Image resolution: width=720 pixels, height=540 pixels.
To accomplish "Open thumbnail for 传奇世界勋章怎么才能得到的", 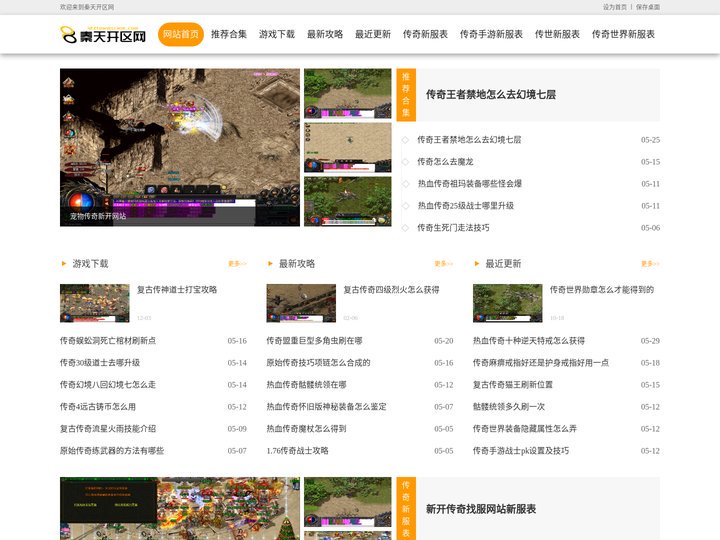I will point(507,303).
